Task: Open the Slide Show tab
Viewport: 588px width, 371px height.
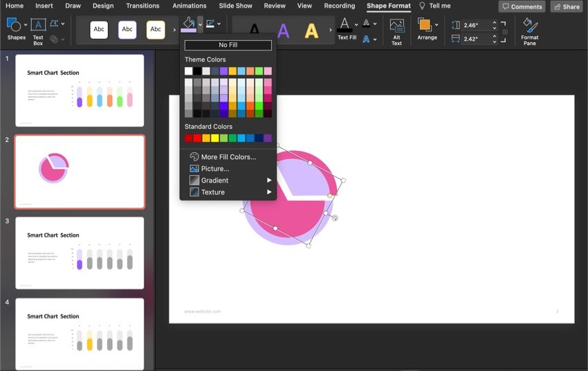Action: click(235, 6)
